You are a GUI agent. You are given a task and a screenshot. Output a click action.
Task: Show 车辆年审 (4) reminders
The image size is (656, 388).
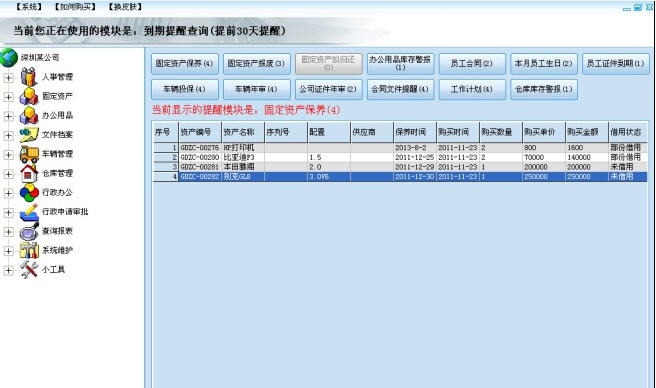point(256,89)
